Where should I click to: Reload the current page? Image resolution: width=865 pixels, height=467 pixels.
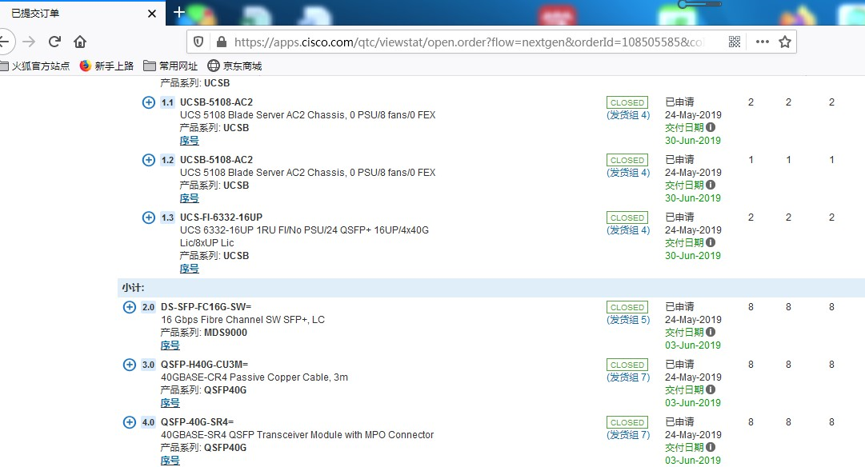coord(54,42)
